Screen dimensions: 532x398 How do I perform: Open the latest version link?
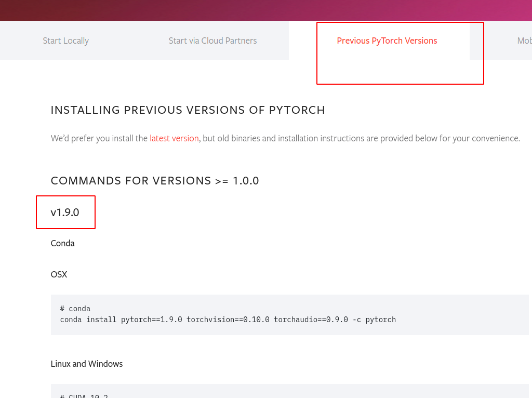pyautogui.click(x=174, y=138)
